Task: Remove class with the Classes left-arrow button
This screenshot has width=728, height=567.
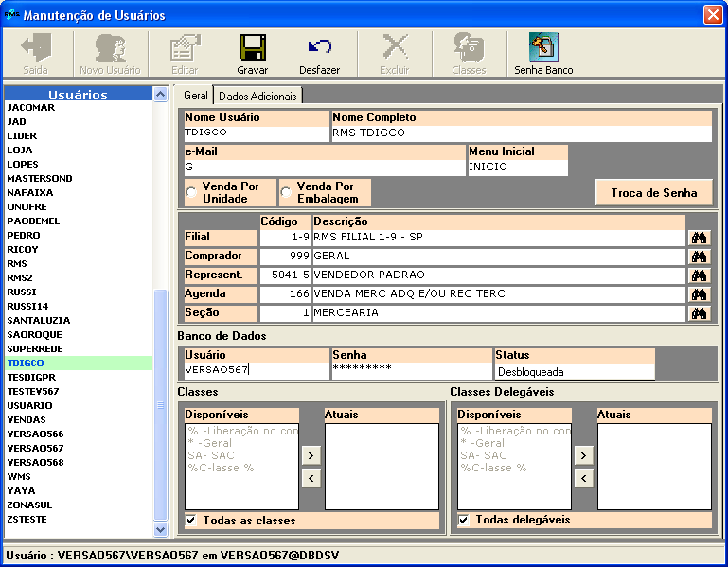Action: (x=311, y=478)
